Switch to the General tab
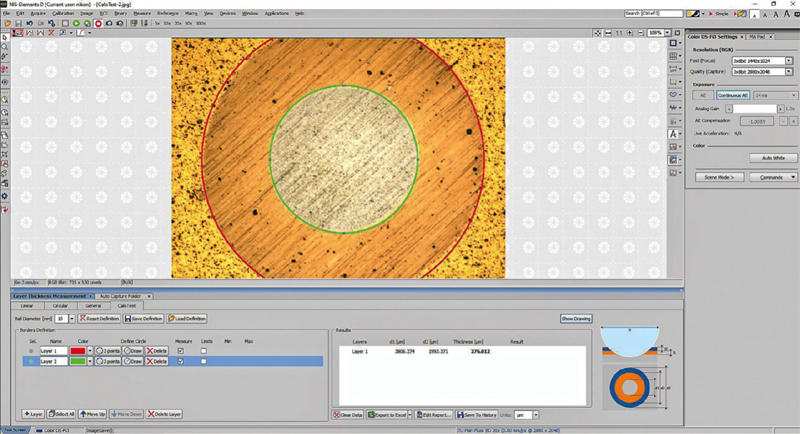Image resolution: width=800 pixels, height=434 pixels. tap(93, 305)
